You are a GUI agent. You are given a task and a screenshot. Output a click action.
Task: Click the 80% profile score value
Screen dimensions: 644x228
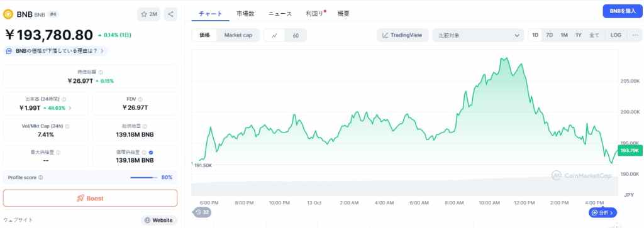pos(167,178)
